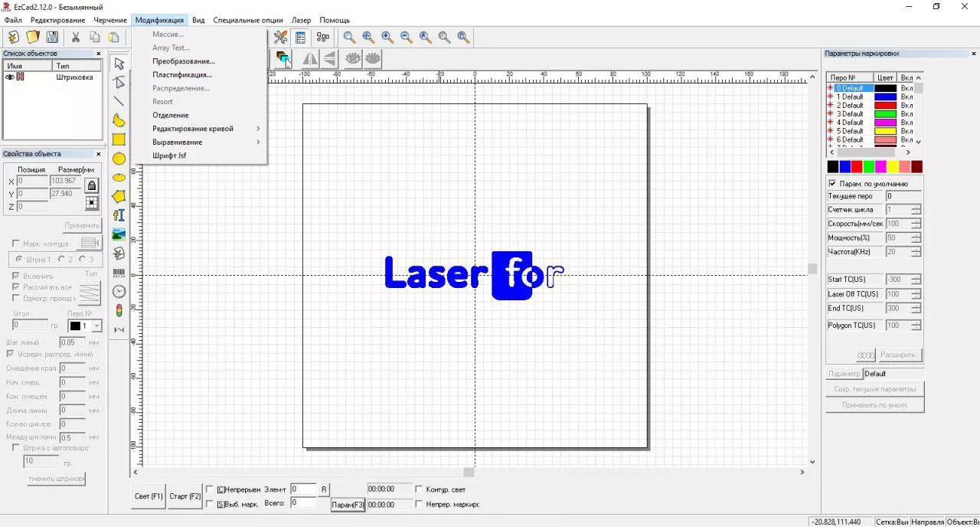The image size is (980, 527).
Task: Click the zoom out magnifier icon
Action: click(x=407, y=37)
